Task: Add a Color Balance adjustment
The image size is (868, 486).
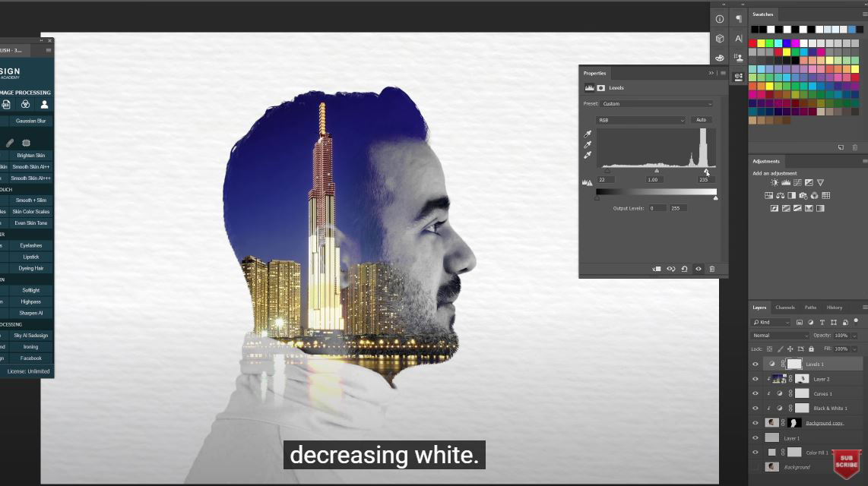Action: point(780,195)
